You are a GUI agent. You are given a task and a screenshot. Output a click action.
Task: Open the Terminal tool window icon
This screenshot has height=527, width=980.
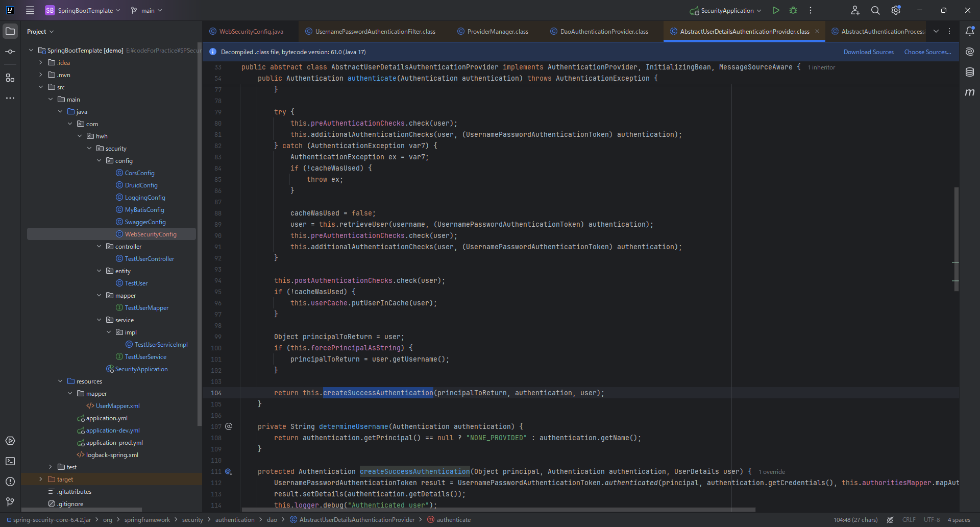click(10, 461)
